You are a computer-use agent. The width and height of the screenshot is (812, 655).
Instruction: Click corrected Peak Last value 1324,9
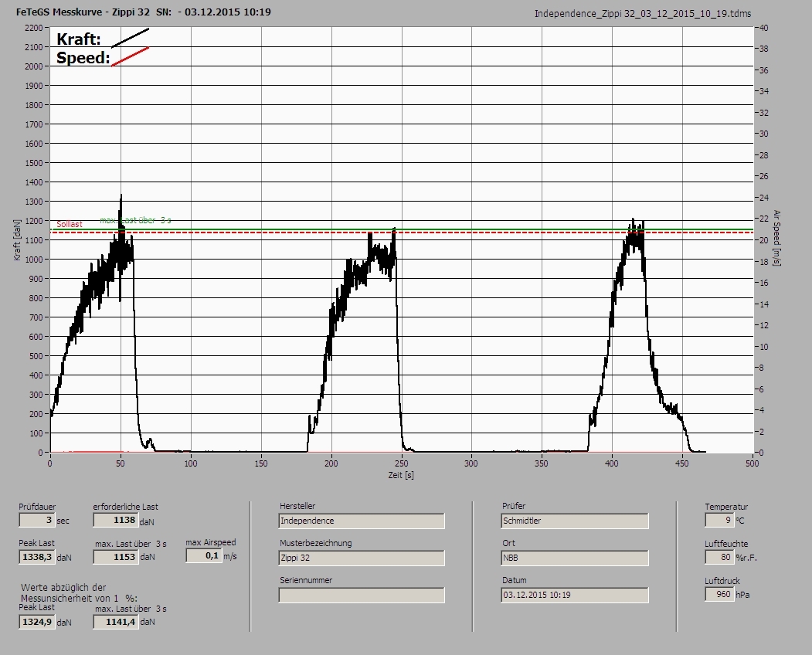click(x=37, y=621)
